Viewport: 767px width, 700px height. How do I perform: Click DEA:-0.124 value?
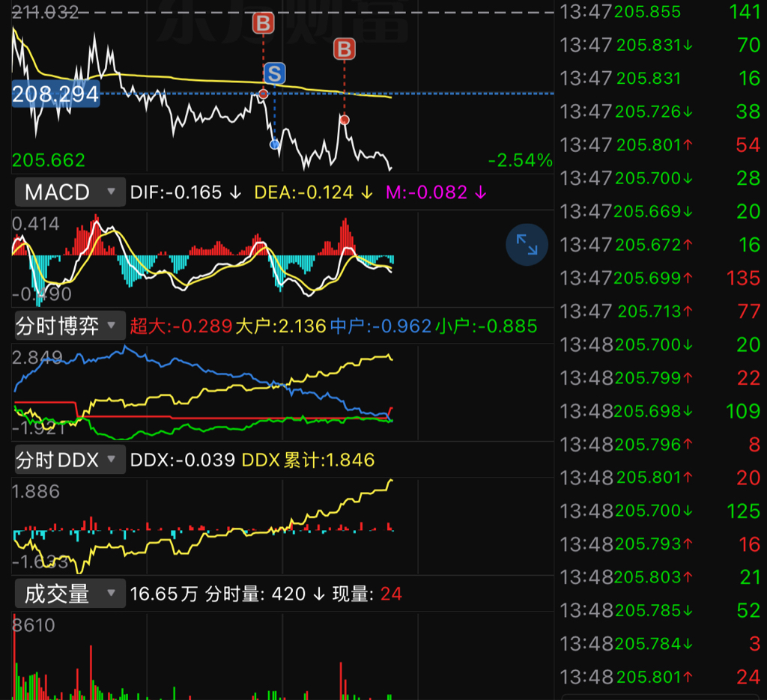314,192
